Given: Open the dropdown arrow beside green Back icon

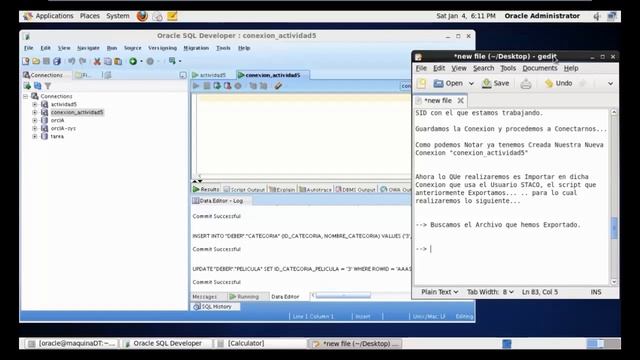Looking at the screenshot, I should (x=141, y=61).
